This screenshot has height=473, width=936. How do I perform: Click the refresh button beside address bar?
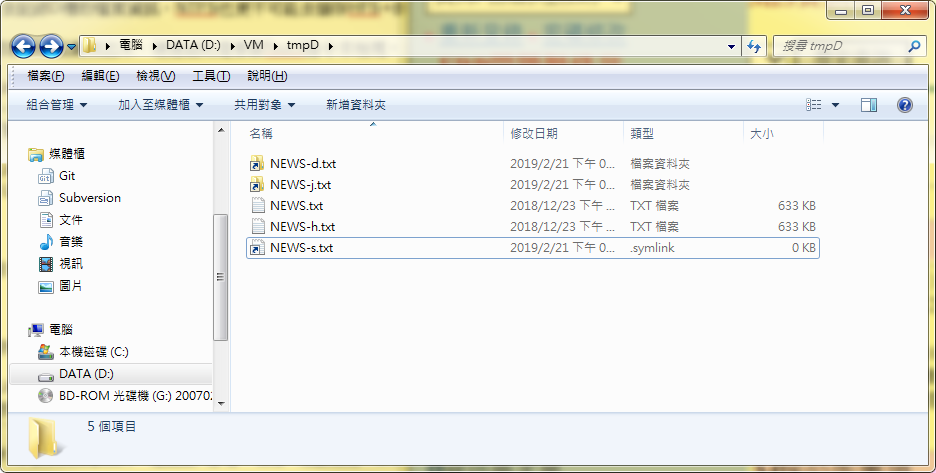(x=754, y=46)
